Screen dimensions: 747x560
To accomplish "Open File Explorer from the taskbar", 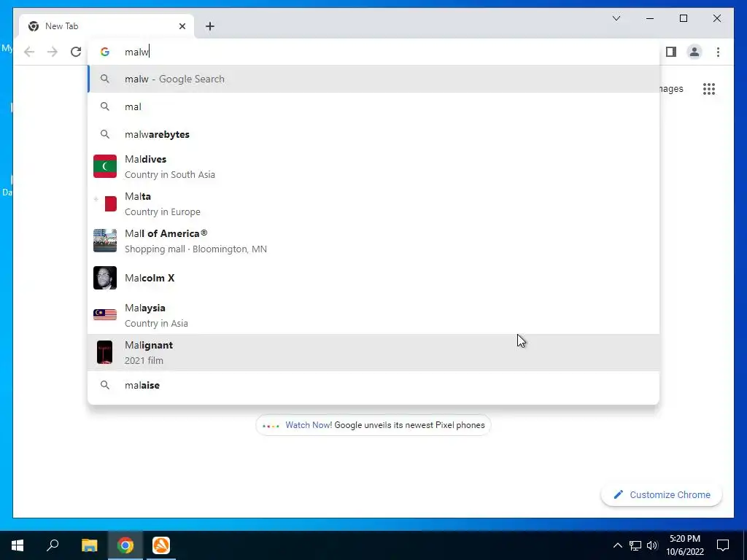I will pyautogui.click(x=89, y=545).
